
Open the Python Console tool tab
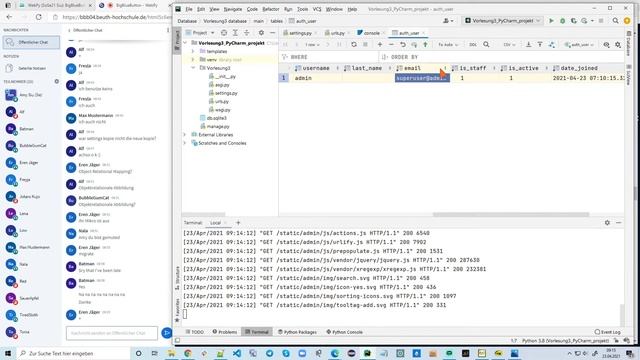(344, 332)
